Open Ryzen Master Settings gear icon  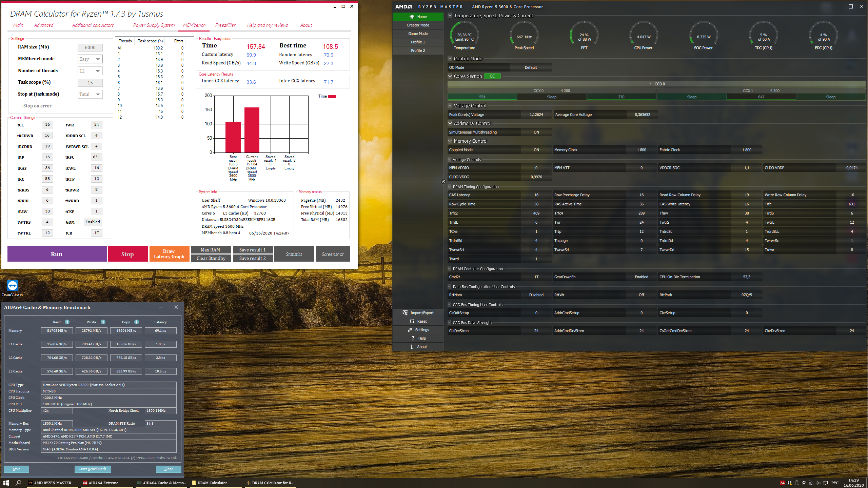[410, 330]
